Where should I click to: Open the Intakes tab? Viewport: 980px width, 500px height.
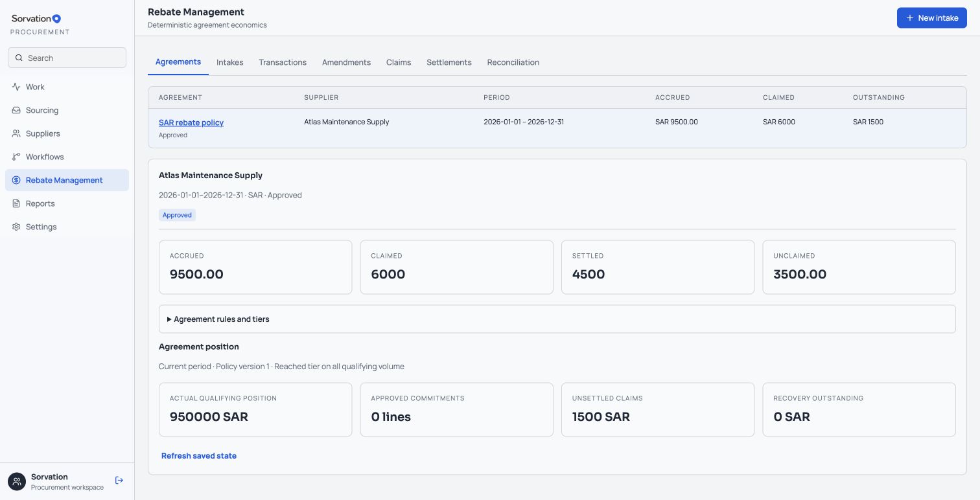tap(230, 62)
